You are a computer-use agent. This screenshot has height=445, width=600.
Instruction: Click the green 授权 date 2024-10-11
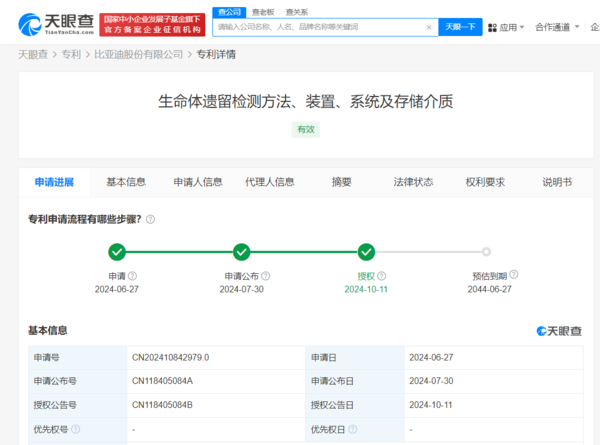click(x=366, y=290)
